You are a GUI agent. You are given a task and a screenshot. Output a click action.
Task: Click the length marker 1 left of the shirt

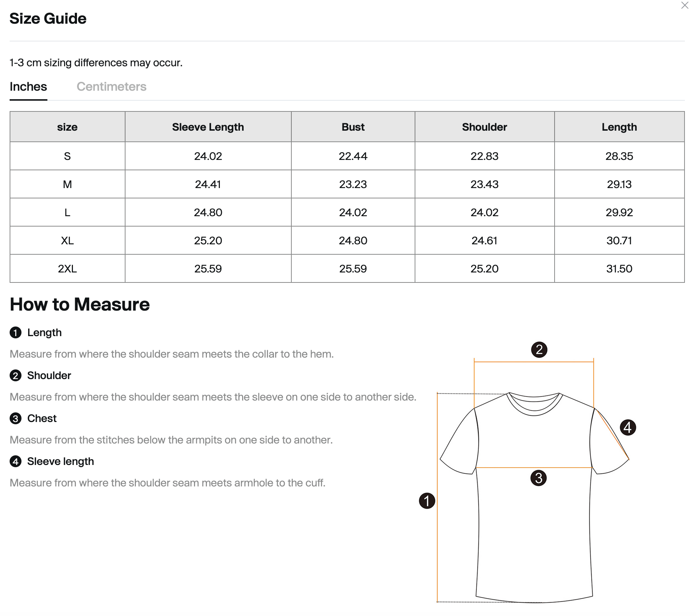(x=427, y=501)
